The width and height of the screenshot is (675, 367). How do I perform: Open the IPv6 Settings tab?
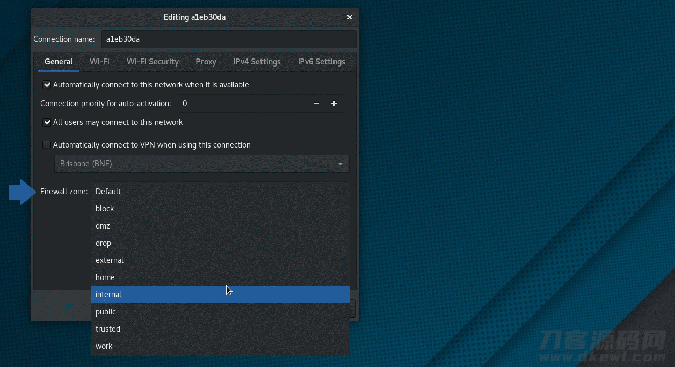322,62
